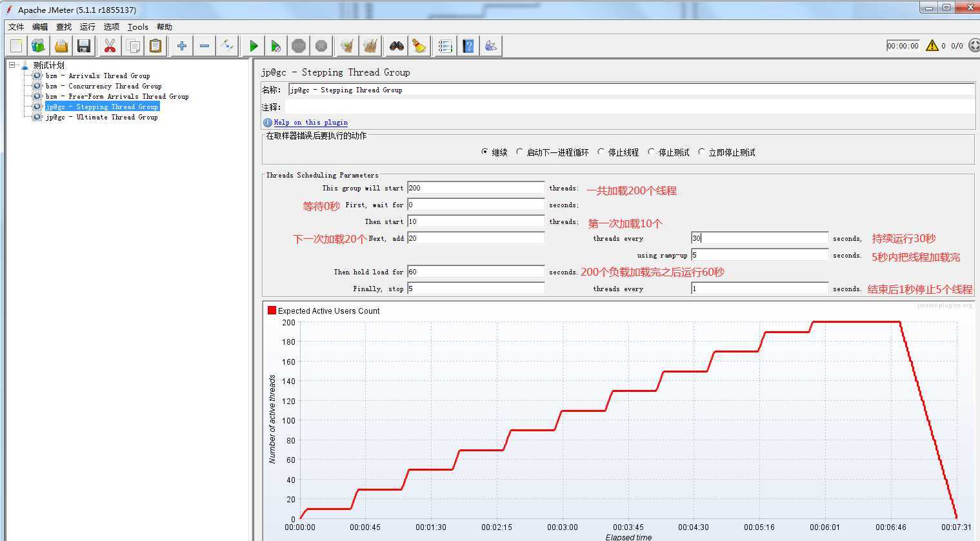Click the Expected Active Users Count legend text

click(x=328, y=311)
